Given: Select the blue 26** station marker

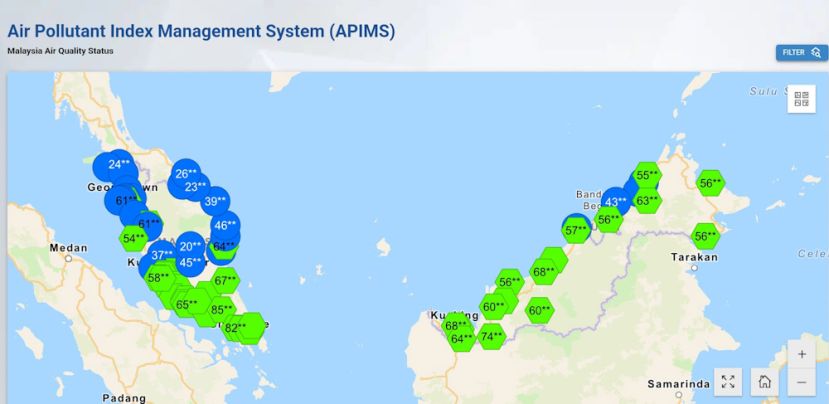Looking at the screenshot, I should [186, 173].
